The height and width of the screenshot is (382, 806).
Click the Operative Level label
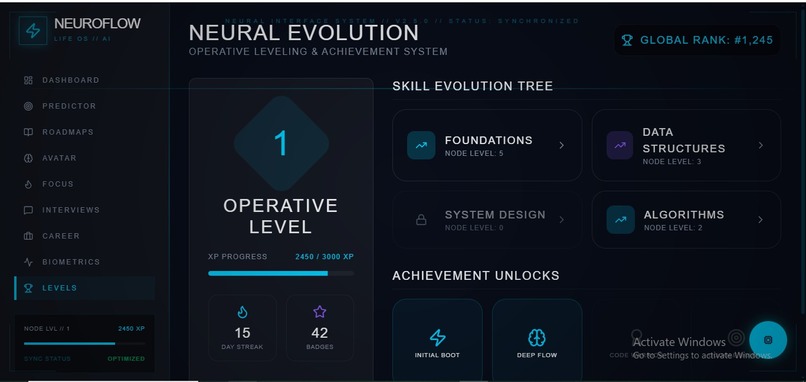pos(281,216)
